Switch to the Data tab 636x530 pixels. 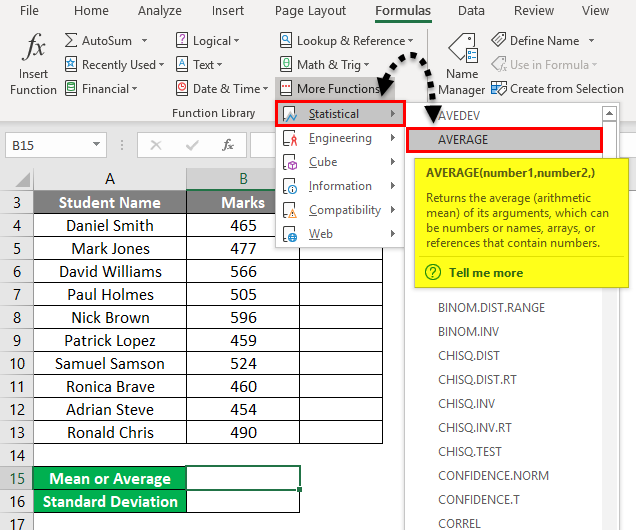pyautogui.click(x=471, y=11)
